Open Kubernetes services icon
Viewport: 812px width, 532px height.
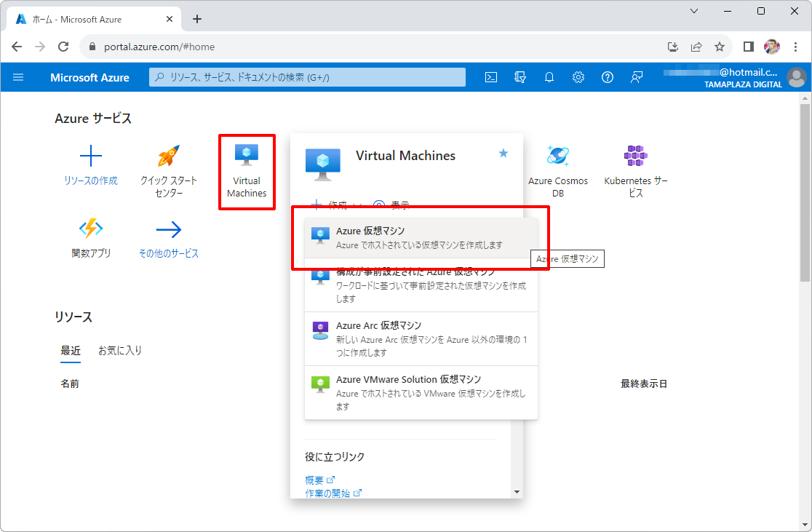pos(636,156)
